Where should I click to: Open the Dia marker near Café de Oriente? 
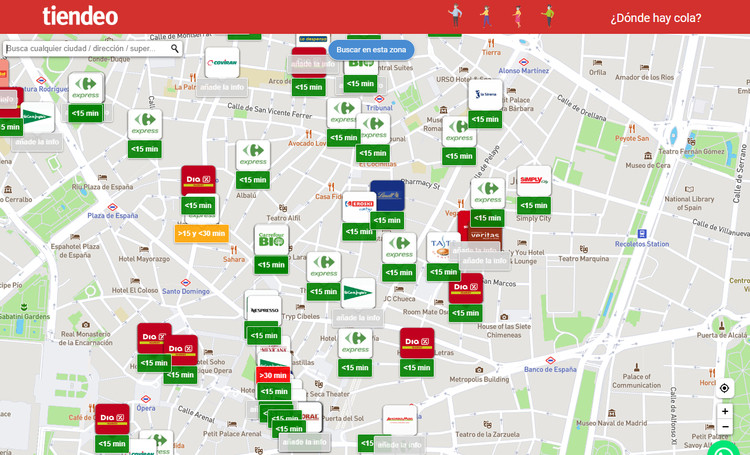coord(112,419)
